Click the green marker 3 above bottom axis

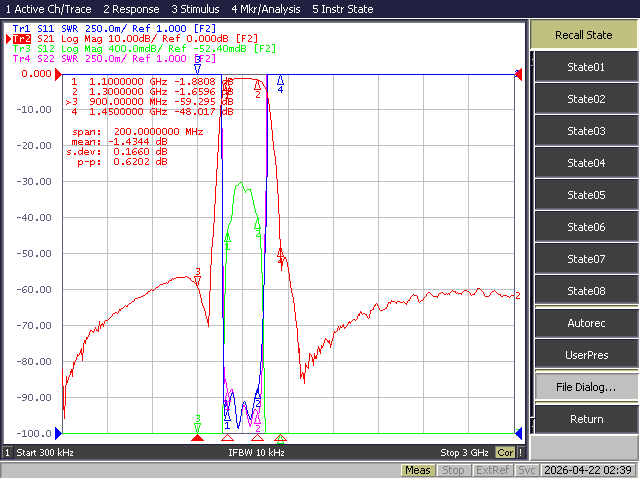tap(198, 423)
